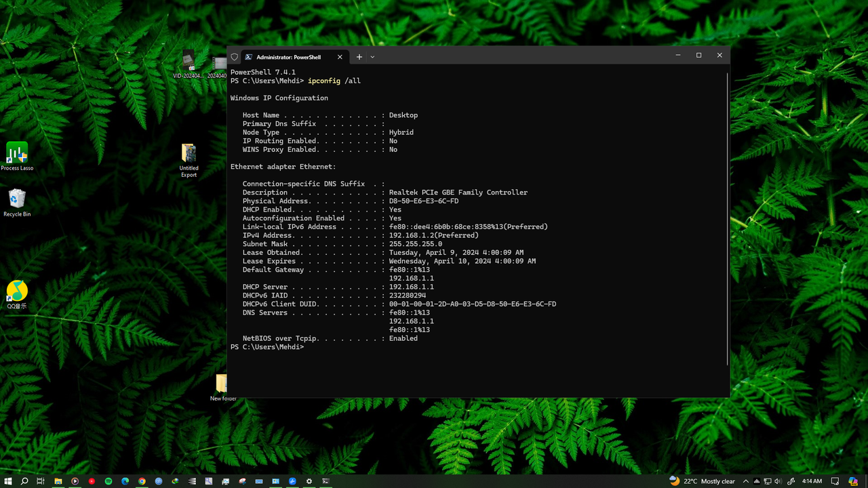Open the Windows Start menu
Viewport: 868px width, 488px height.
7,481
